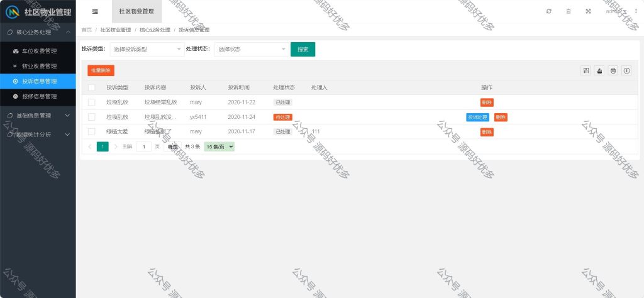Open the column filter icon in table toolbar
The height and width of the screenshot is (298, 644).
coord(586,70)
